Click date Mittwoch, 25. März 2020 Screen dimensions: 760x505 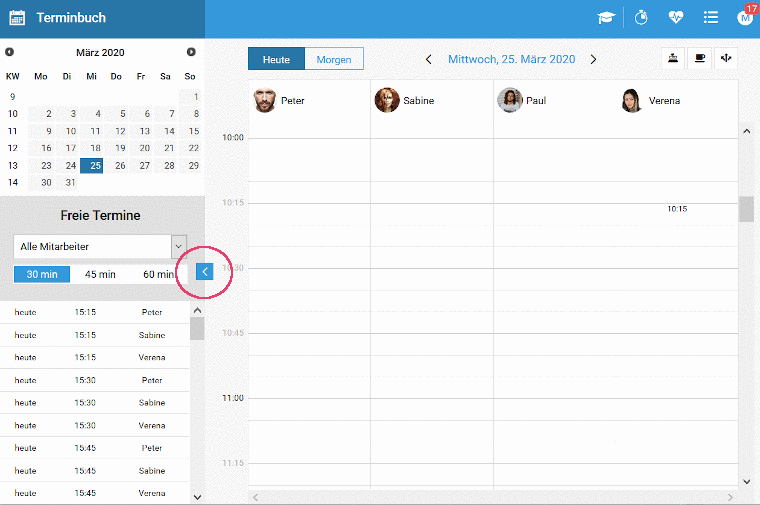click(x=511, y=60)
